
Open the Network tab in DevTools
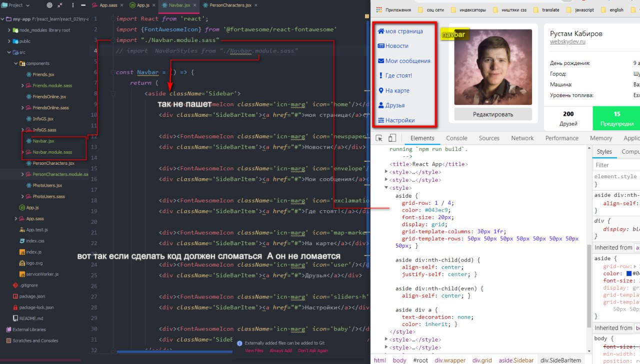[x=522, y=138]
